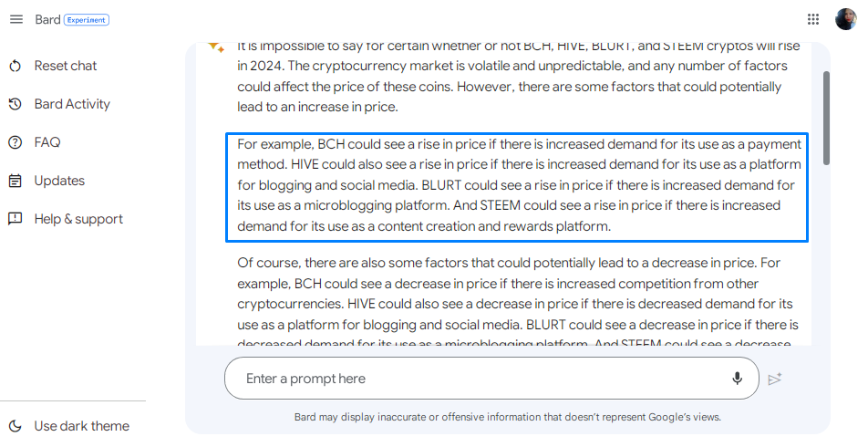The width and height of the screenshot is (868, 447).
Task: Open the Google apps grid
Action: tap(812, 19)
